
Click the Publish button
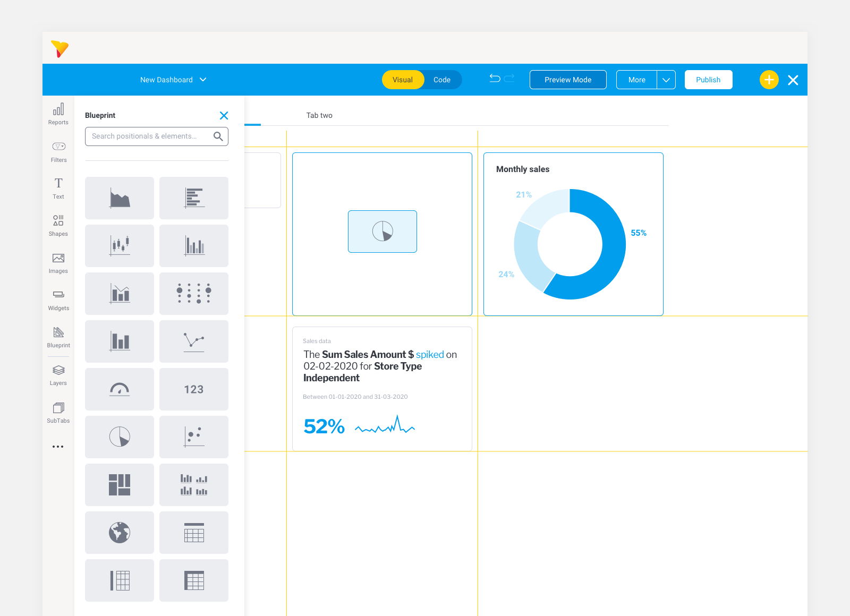[708, 80]
